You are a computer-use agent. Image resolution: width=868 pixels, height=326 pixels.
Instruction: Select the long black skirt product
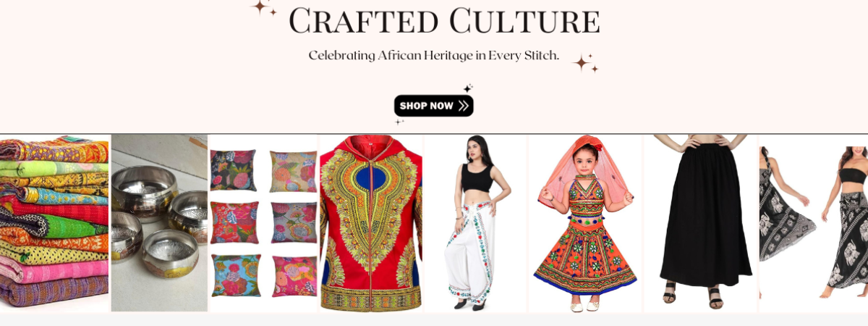pyautogui.click(x=700, y=223)
